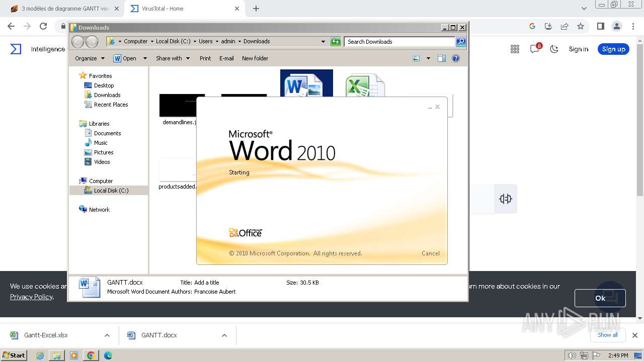Click the Open button in Explorer toolbar
The height and width of the screenshot is (362, 644).
125,58
